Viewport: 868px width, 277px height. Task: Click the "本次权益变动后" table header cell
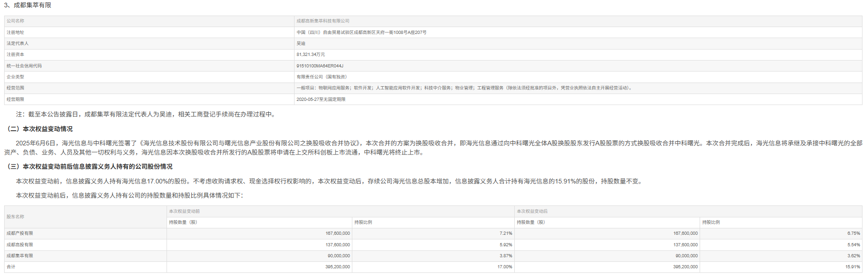pyautogui.click(x=688, y=211)
